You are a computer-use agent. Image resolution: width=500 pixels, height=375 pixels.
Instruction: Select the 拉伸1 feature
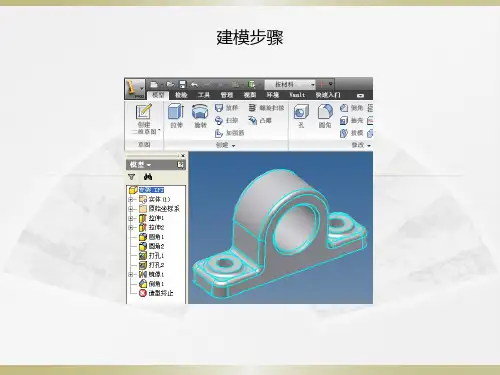[x=152, y=218]
